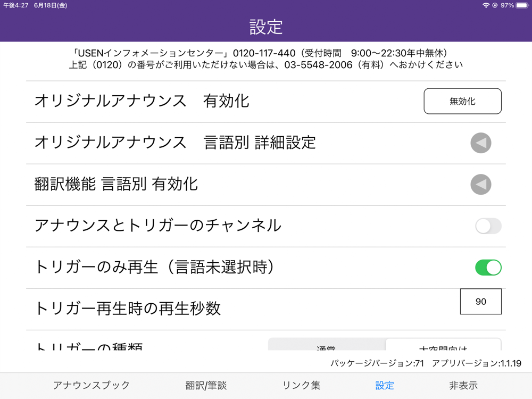Tap the Wi-Fi status icon
The height and width of the screenshot is (399, 532).
(486, 5)
